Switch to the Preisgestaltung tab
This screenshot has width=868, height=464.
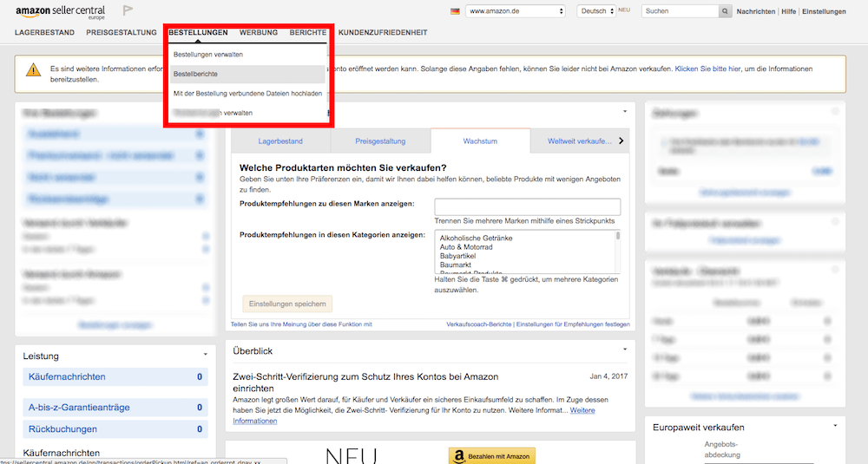[380, 141]
